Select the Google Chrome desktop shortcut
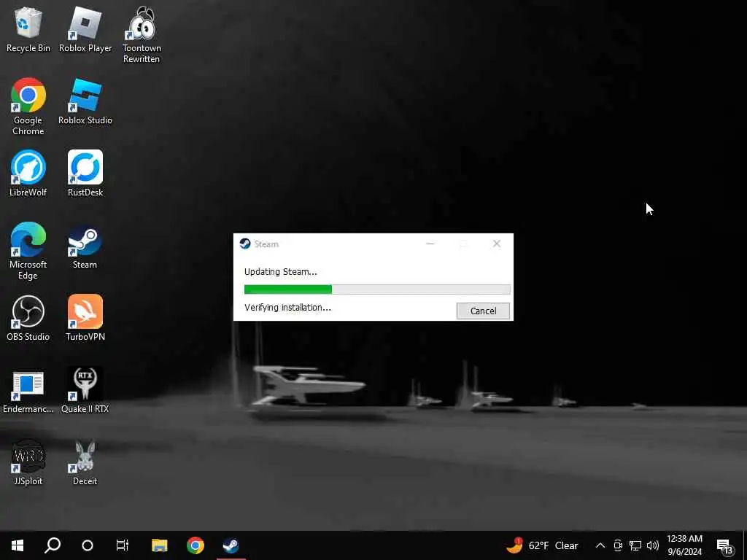The height and width of the screenshot is (560, 747). click(28, 106)
